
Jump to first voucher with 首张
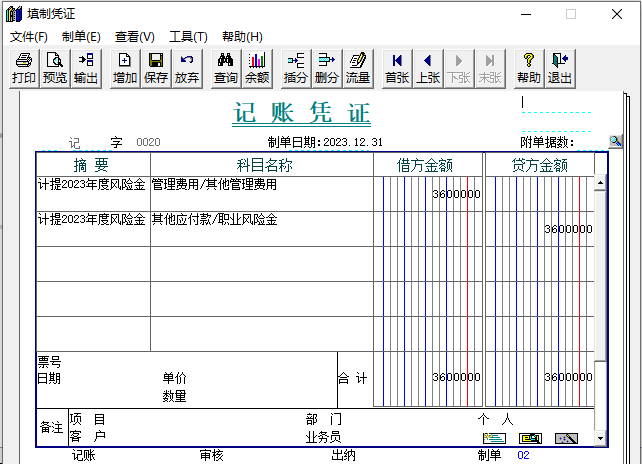(397, 68)
